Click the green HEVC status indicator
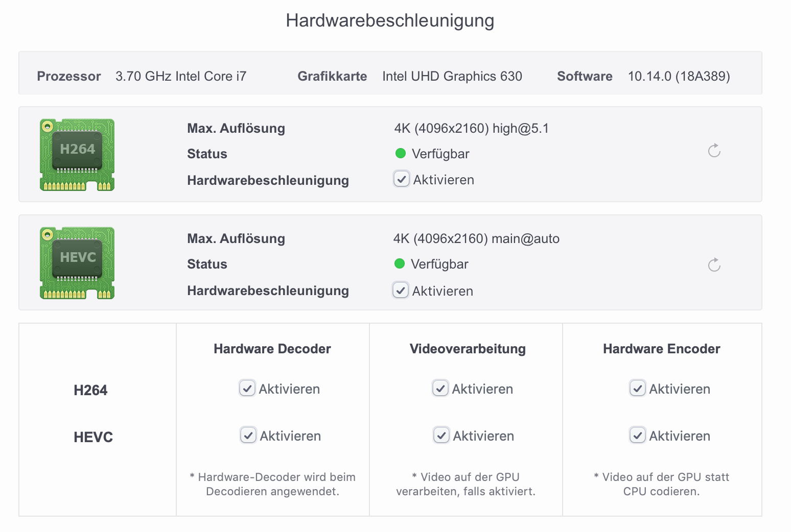The image size is (791, 532). tap(400, 263)
